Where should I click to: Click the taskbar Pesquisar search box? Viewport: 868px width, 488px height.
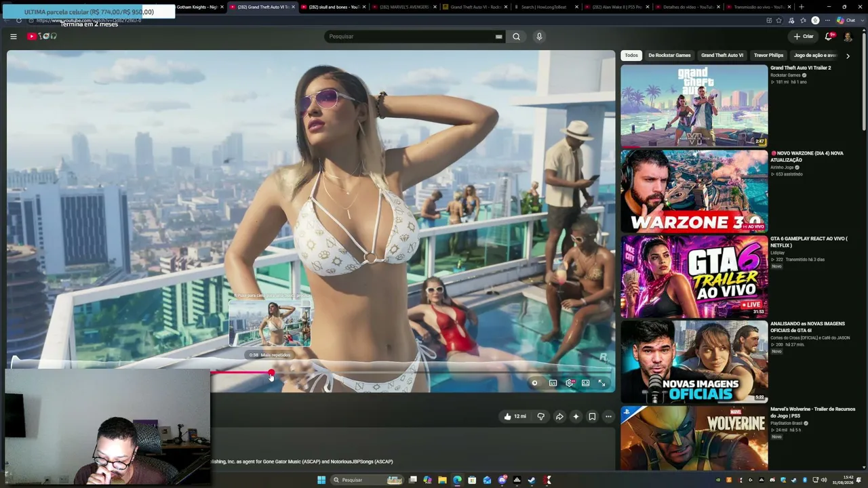pos(367,480)
